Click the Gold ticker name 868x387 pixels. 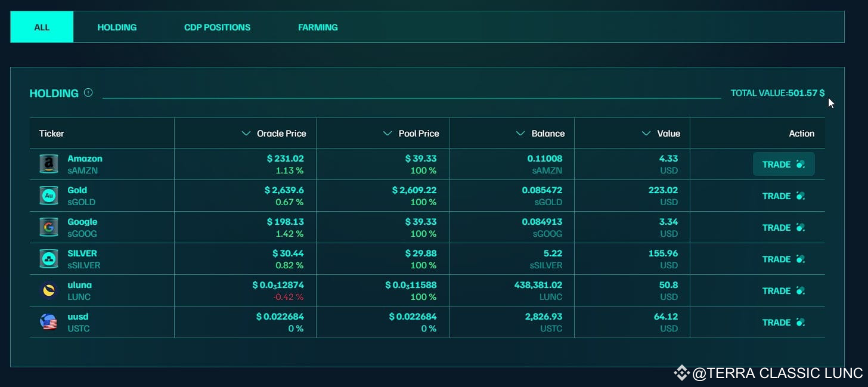(77, 190)
